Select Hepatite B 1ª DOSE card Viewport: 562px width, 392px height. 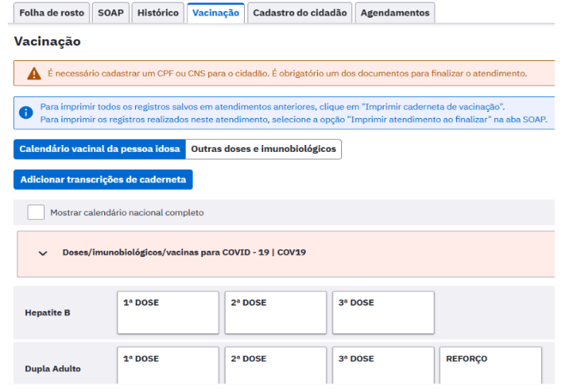point(168,313)
